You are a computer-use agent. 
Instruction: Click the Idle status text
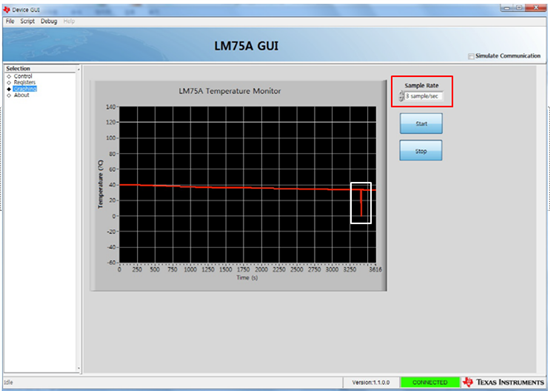(9, 382)
